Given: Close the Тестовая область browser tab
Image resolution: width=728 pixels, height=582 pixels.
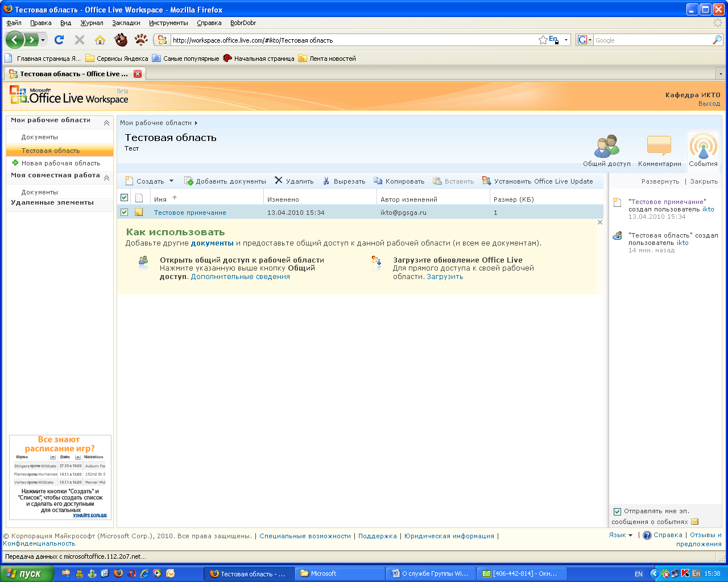Looking at the screenshot, I should (x=138, y=74).
